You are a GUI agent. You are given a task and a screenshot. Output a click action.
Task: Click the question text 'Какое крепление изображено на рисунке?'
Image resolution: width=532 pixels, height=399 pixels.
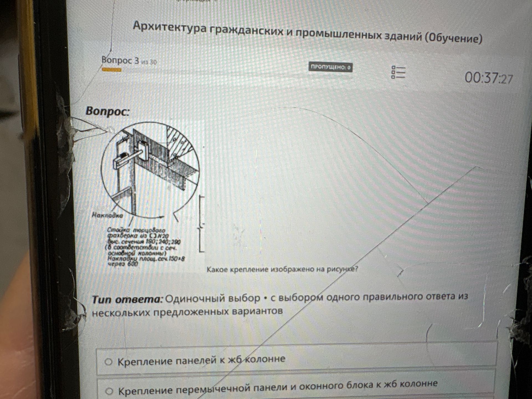click(x=282, y=269)
